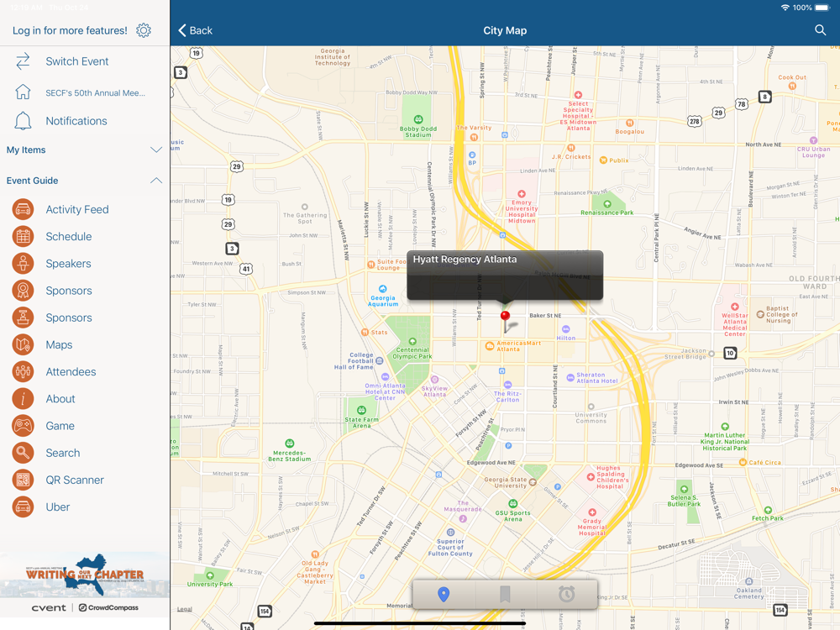The height and width of the screenshot is (630, 840).
Task: Collapse the Event Guide section
Action: [x=155, y=181]
